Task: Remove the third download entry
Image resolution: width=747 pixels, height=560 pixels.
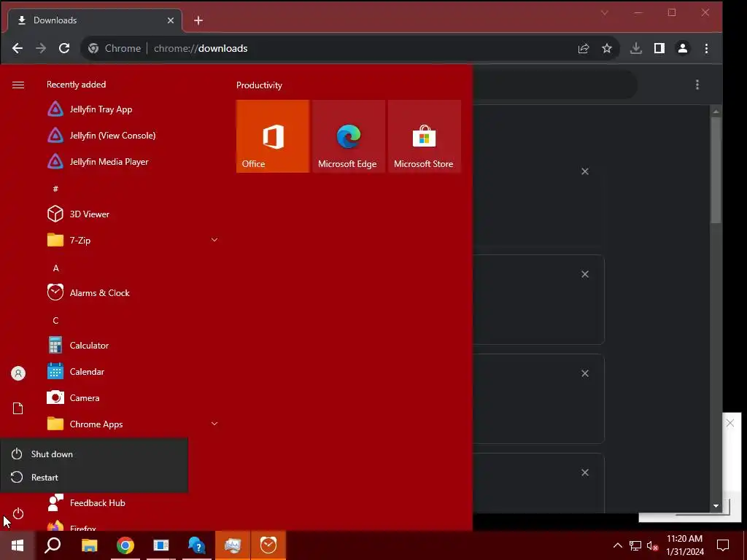Action: click(585, 373)
